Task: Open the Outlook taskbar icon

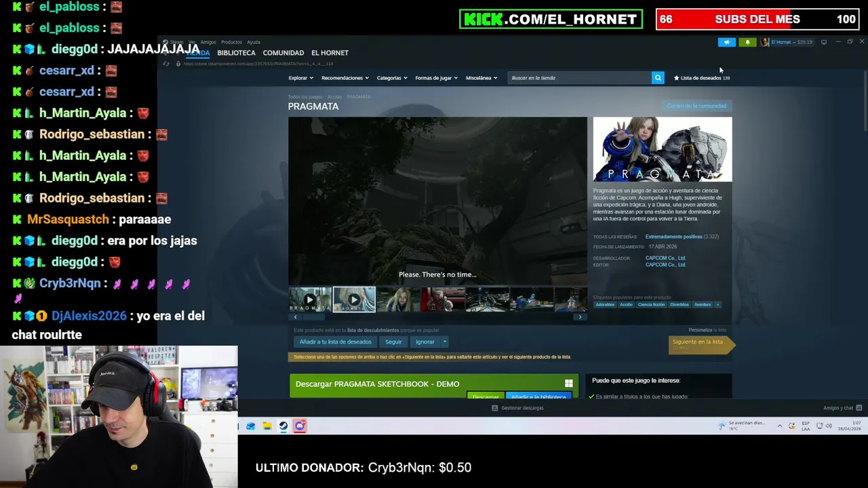Action: tap(251, 426)
